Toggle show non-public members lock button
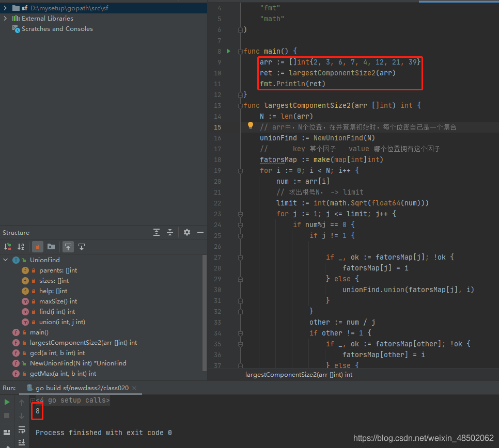Screen dimensions: 499x448 (x=38, y=247)
